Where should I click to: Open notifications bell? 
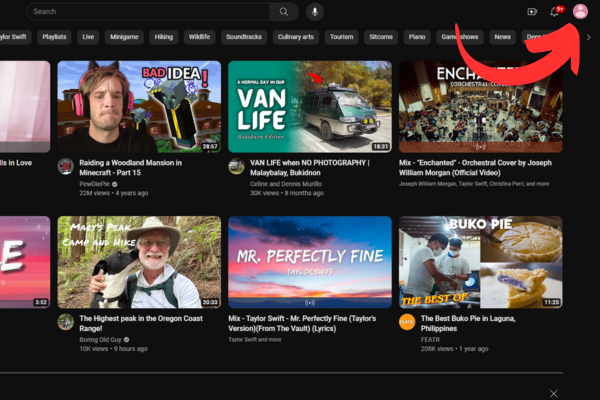click(554, 11)
